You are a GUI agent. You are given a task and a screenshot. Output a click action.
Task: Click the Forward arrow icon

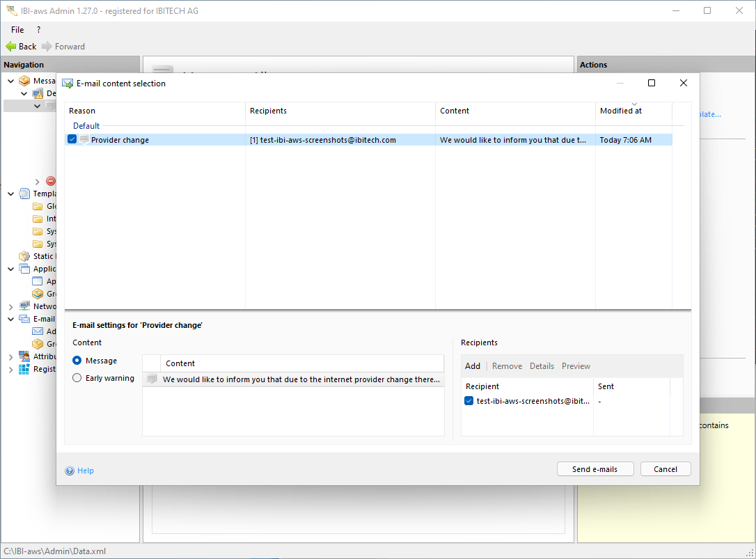click(47, 47)
